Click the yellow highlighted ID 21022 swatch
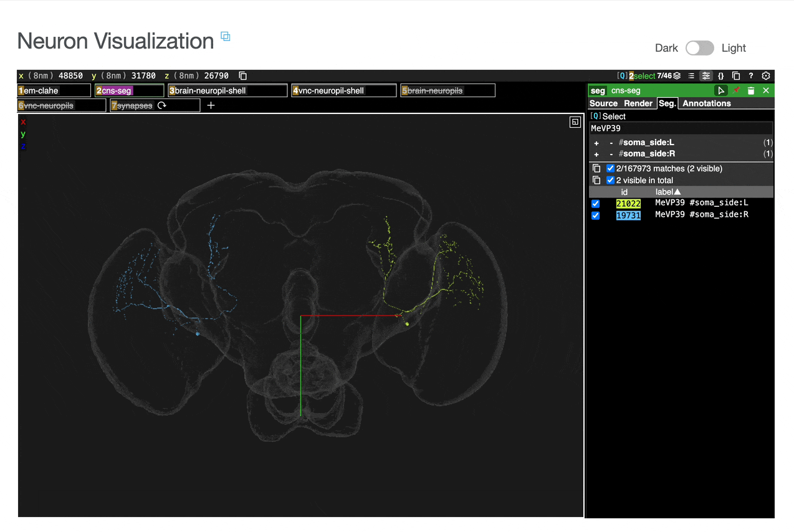 tap(629, 203)
